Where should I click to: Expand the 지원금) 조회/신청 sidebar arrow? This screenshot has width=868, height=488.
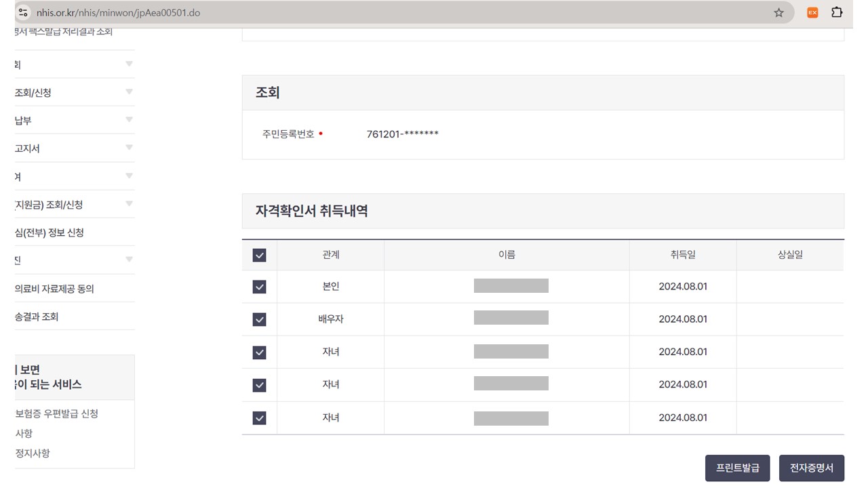[x=129, y=204]
